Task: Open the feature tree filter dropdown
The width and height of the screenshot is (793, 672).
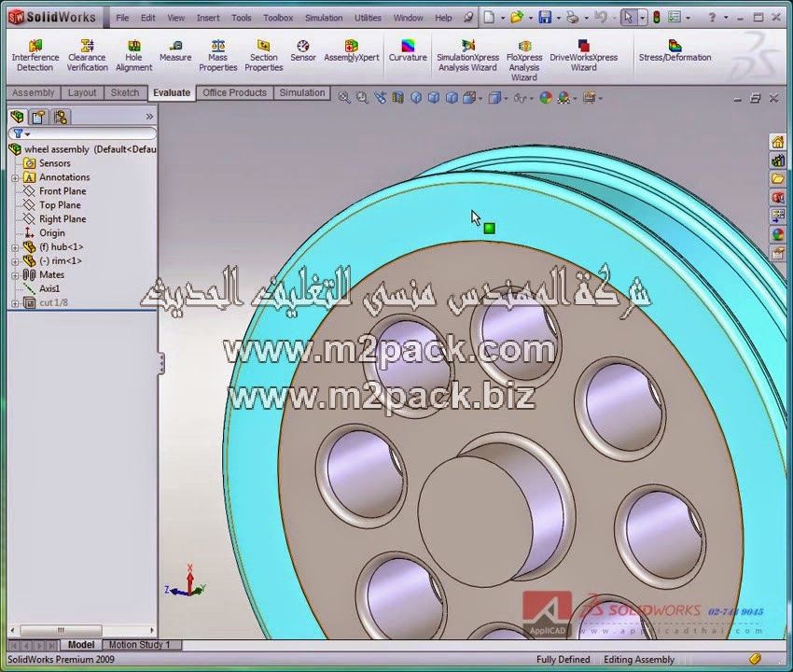Action: 27,134
